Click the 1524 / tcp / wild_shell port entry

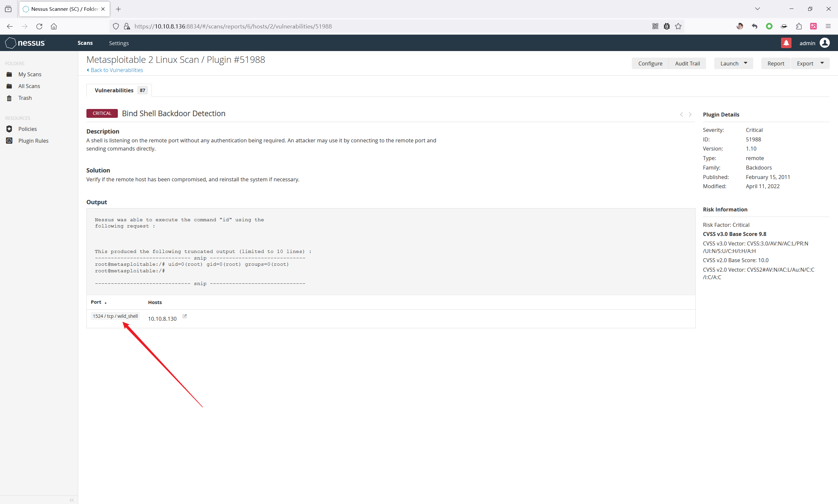click(x=115, y=316)
